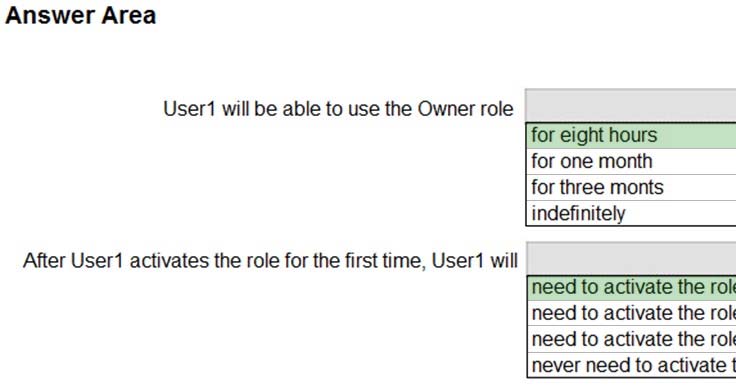Open the dropdown beside the Owner role statement

coord(630,107)
